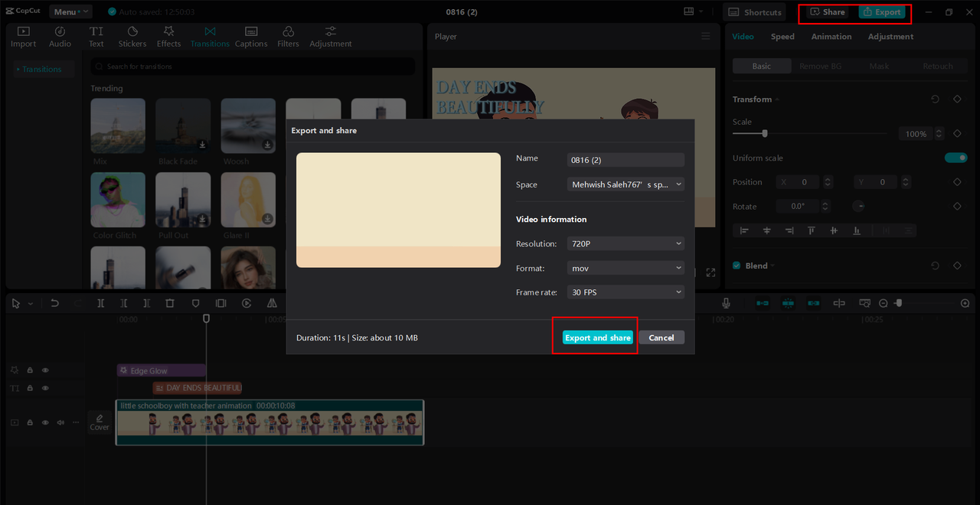Switch to the Adjustment tab in properties panel

(x=890, y=36)
